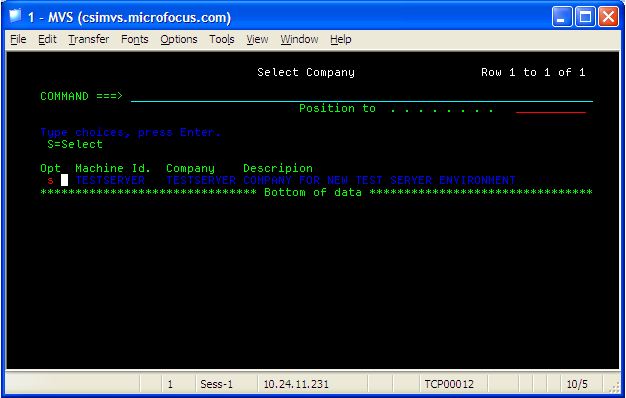Select the TESTSERVER machine id entry
Image resolution: width=626 pixels, height=398 pixels.
pyautogui.click(x=110, y=180)
